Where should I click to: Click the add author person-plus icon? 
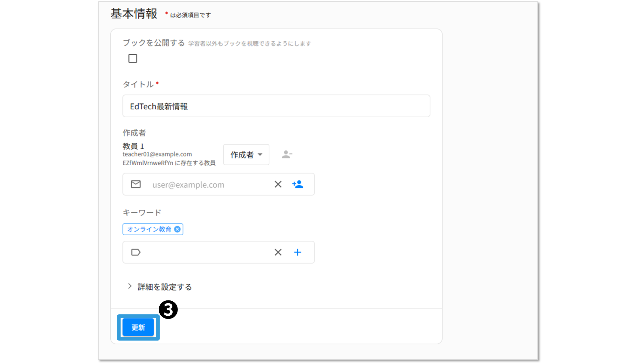(298, 184)
